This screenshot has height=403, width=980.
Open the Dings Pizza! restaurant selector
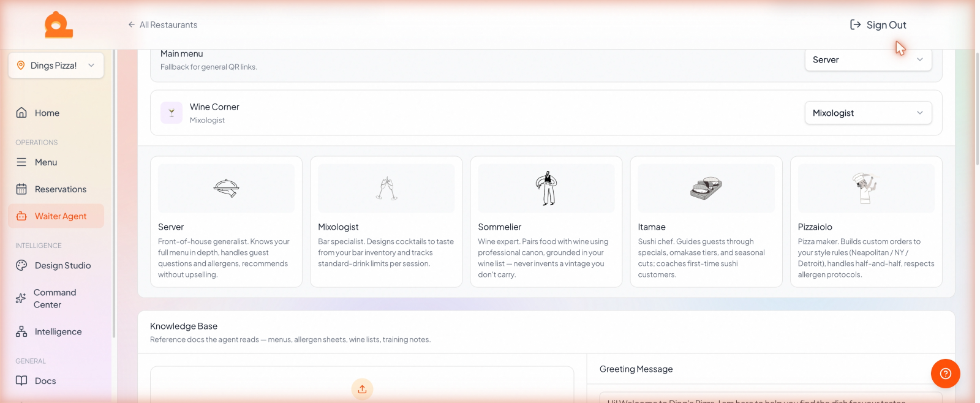[x=56, y=66]
